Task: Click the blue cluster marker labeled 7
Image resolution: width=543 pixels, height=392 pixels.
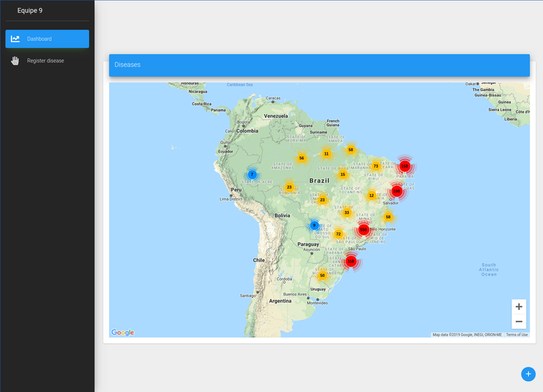Action: point(252,174)
